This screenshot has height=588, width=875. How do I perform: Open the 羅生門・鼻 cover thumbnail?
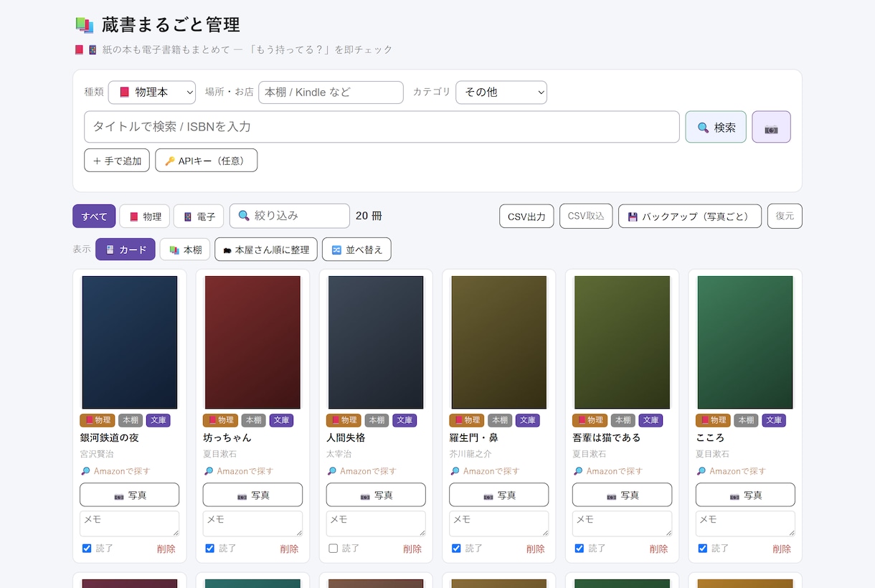(x=499, y=343)
